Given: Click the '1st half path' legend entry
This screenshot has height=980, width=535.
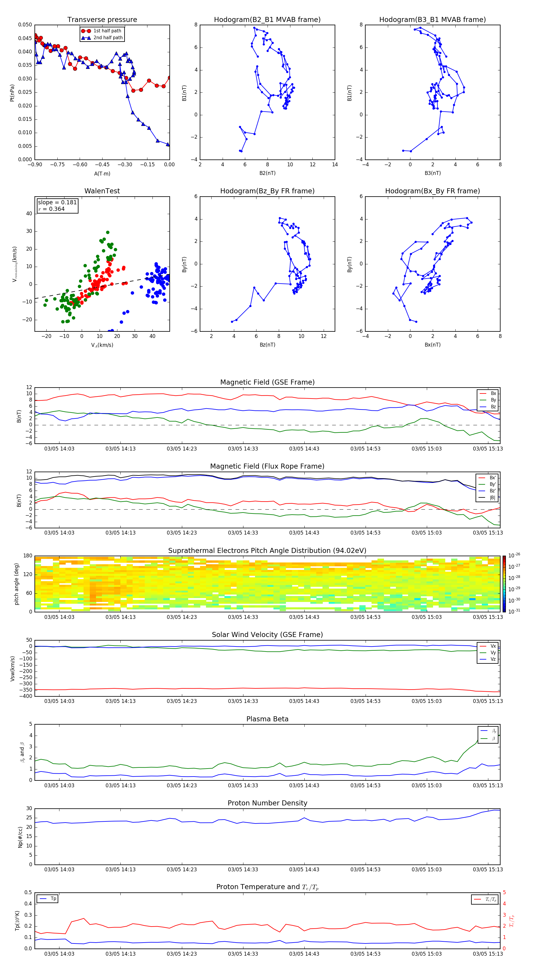Looking at the screenshot, I should pos(101,31).
